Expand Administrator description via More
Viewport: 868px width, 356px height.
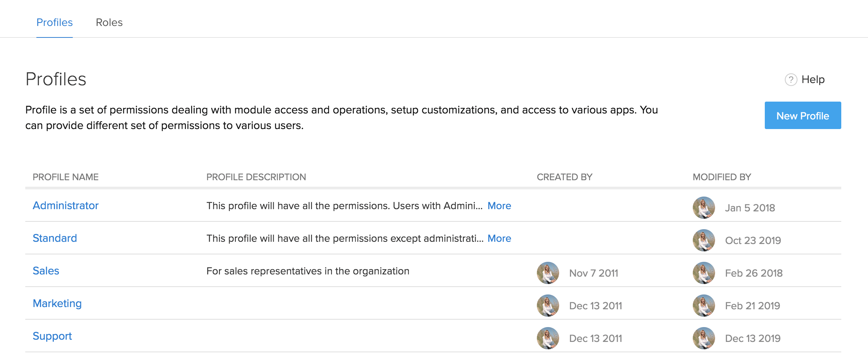(x=499, y=206)
